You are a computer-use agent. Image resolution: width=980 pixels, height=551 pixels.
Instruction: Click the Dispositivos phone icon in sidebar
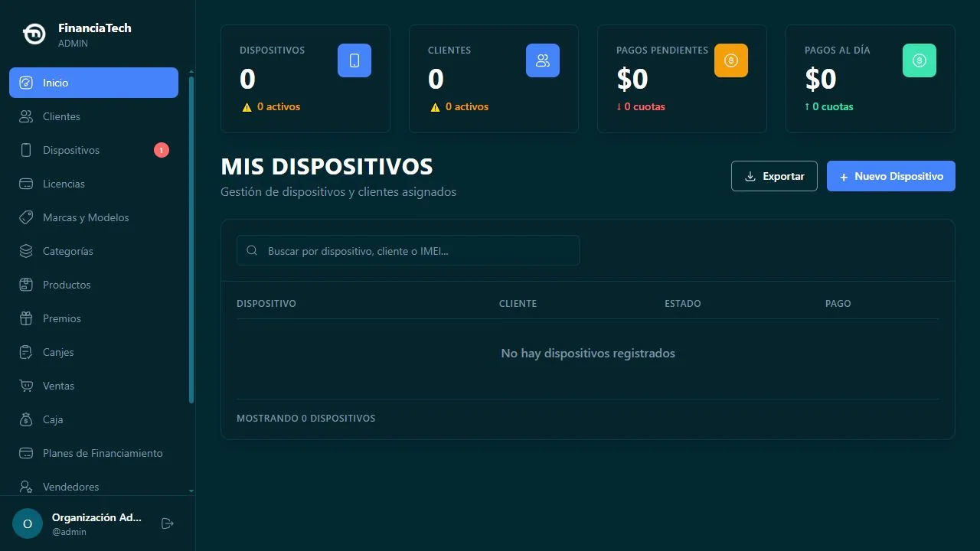coord(26,150)
